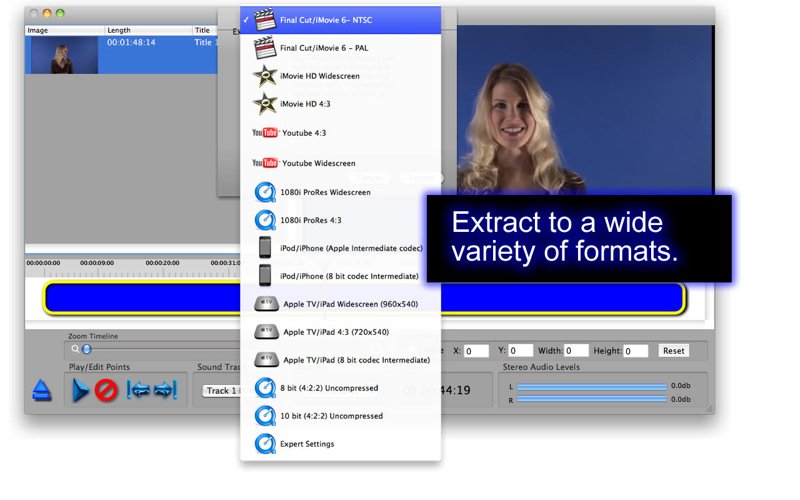Sort by Length column header

[x=148, y=30]
